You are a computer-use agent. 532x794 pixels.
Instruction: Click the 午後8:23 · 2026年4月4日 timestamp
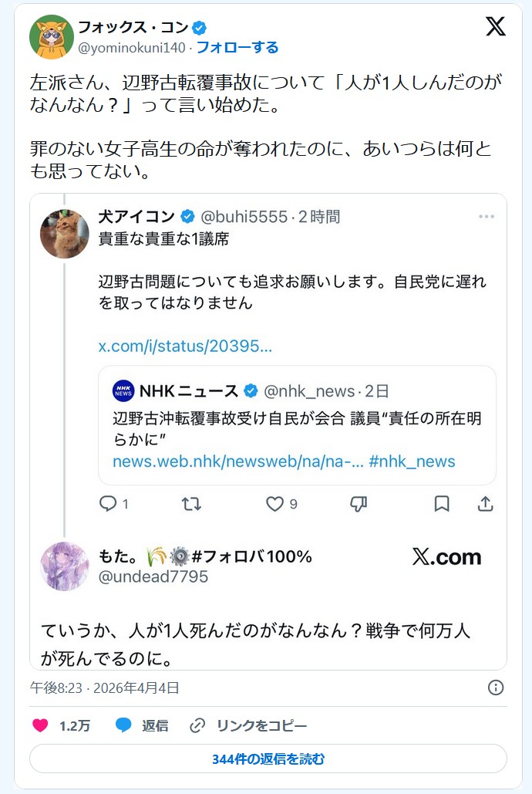click(104, 688)
